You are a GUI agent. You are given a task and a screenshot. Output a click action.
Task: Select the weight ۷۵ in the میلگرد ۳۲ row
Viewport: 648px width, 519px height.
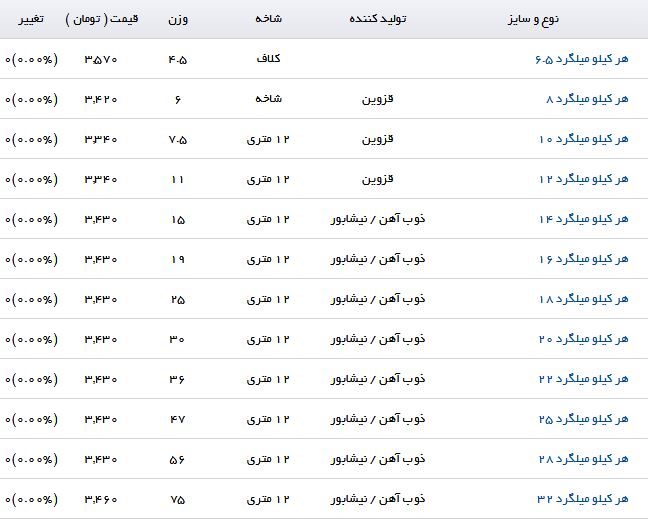tap(178, 500)
